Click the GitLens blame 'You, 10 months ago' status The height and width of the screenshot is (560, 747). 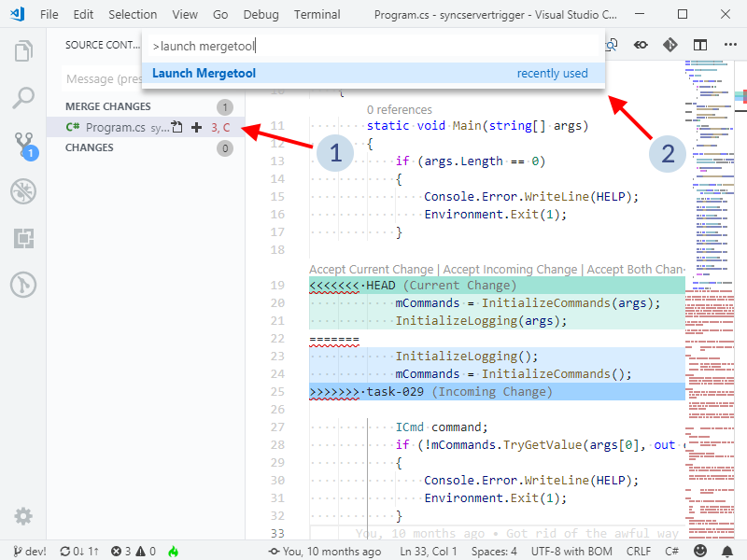point(325,551)
